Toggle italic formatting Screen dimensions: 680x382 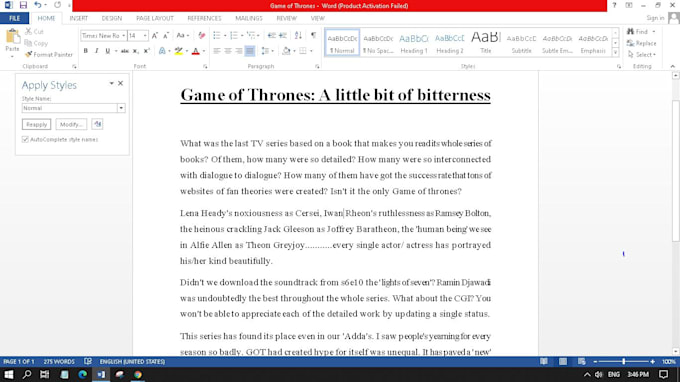point(96,51)
